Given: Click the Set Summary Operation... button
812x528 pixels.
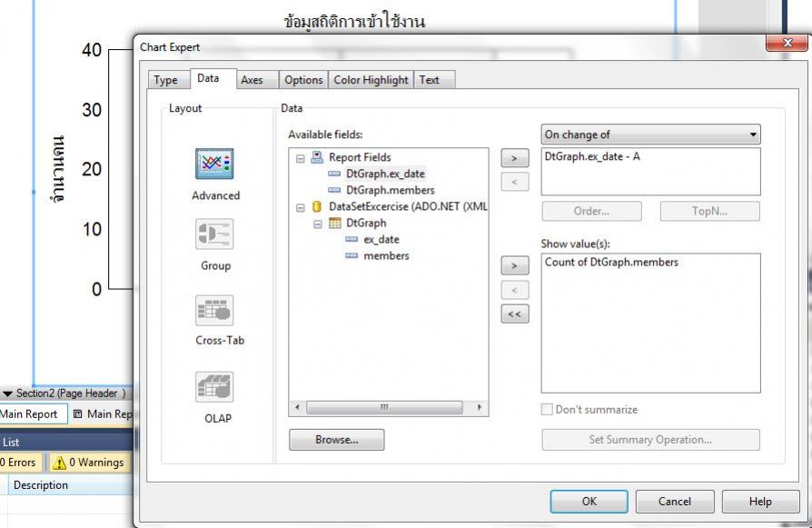Looking at the screenshot, I should click(650, 440).
